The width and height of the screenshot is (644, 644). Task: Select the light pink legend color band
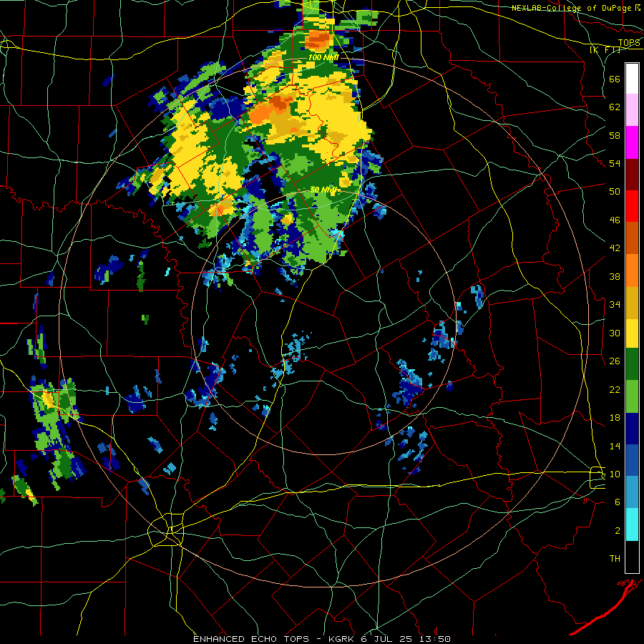point(632,110)
